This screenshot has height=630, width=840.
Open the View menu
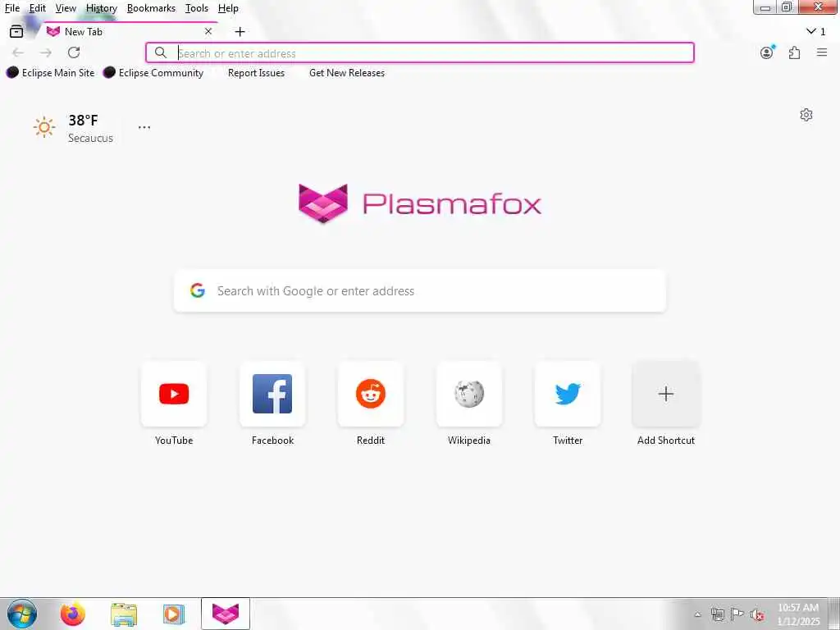[x=66, y=8]
